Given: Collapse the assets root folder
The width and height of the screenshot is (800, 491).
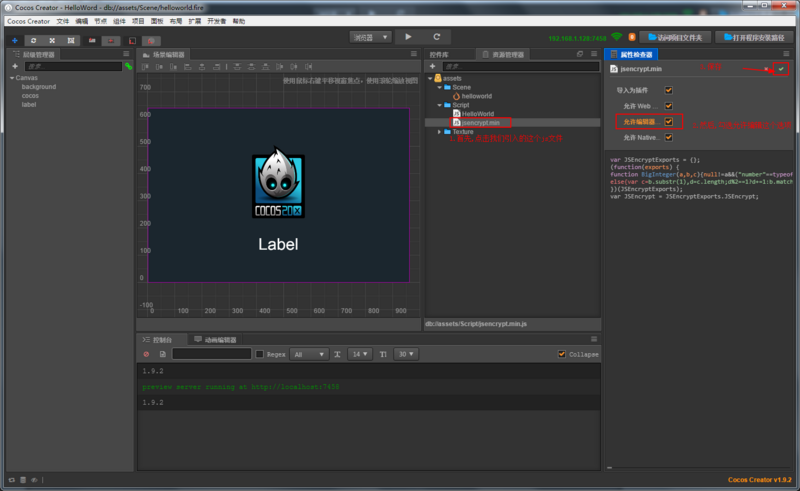Looking at the screenshot, I should (430, 79).
